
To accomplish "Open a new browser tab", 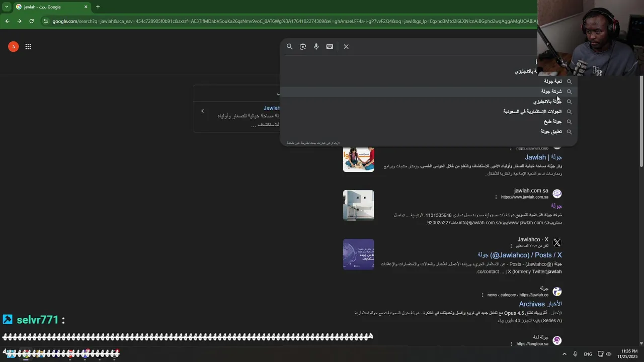I will 98,7.
